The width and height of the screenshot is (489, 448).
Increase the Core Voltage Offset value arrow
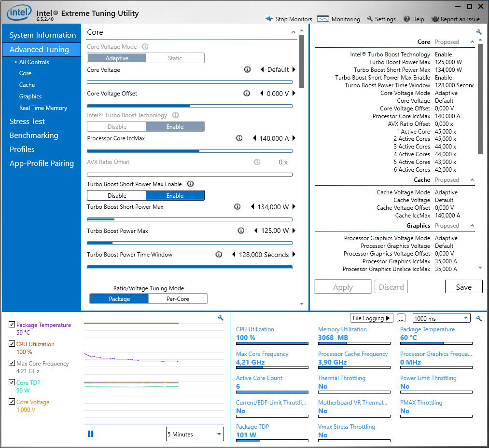point(293,94)
